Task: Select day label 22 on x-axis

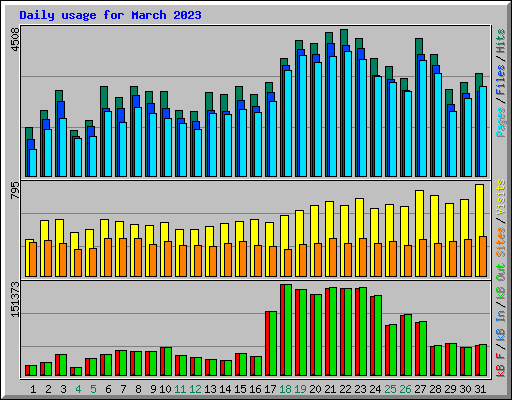Action: pos(345,389)
